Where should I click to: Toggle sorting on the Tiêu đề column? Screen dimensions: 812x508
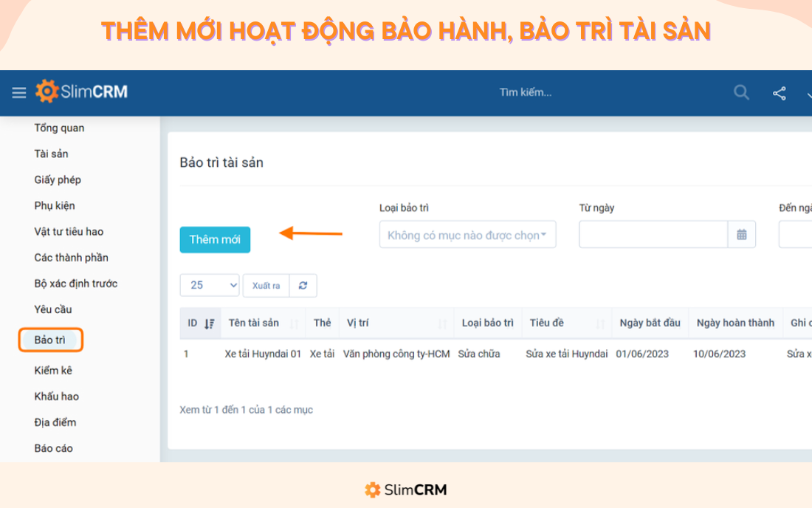(602, 323)
